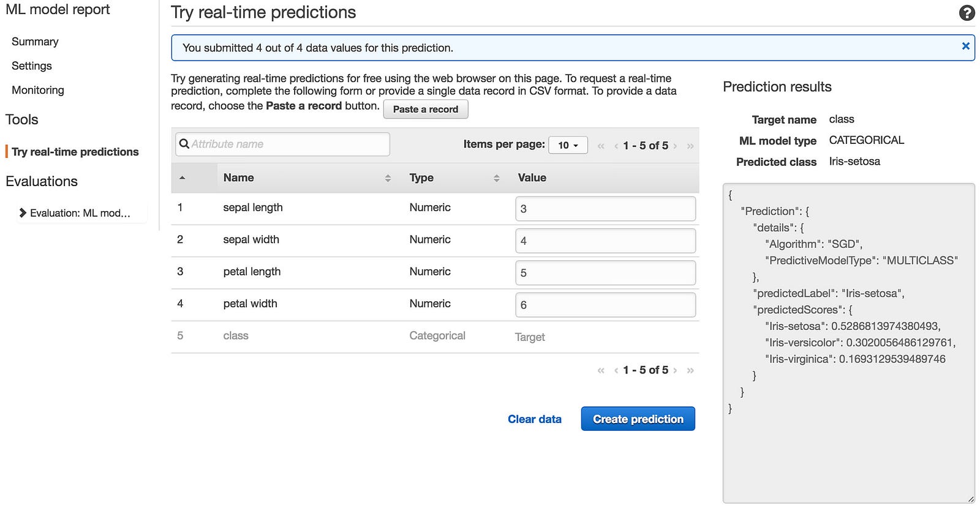
Task: Click the help question mark icon
Action: point(967,13)
